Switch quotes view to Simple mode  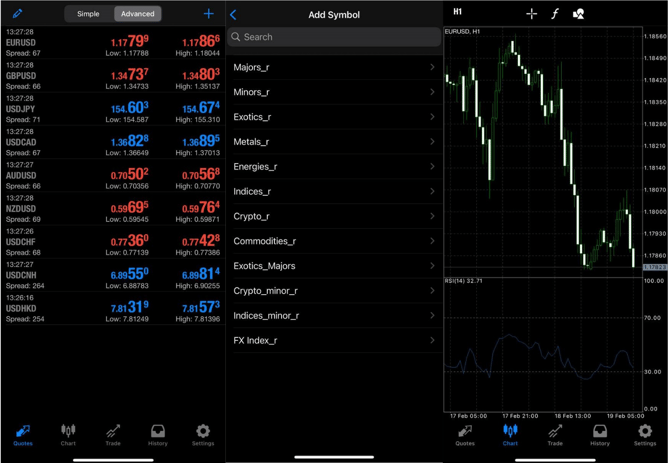click(88, 14)
